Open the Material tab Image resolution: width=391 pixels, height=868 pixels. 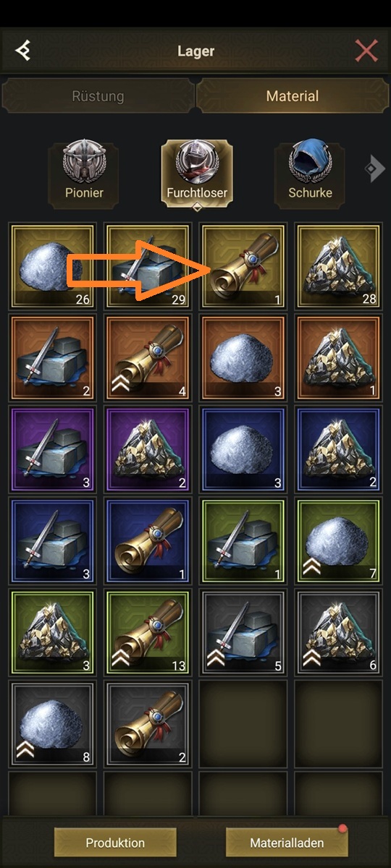tap(293, 96)
